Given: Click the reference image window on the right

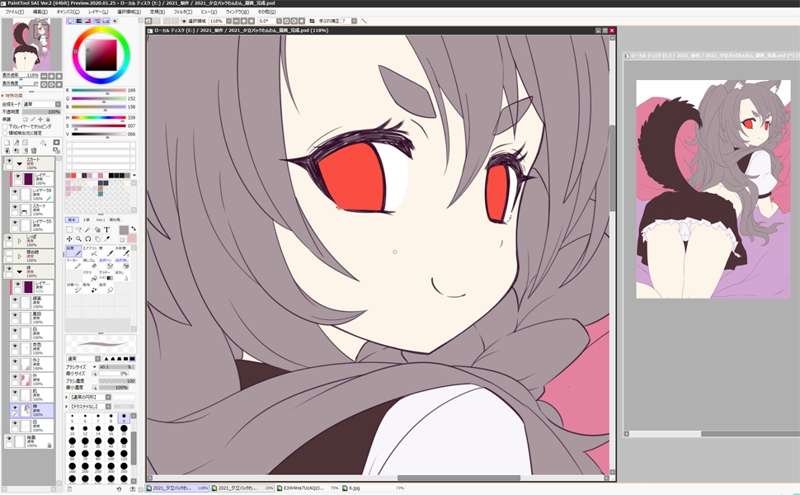Looking at the screenshot, I should [x=710, y=190].
